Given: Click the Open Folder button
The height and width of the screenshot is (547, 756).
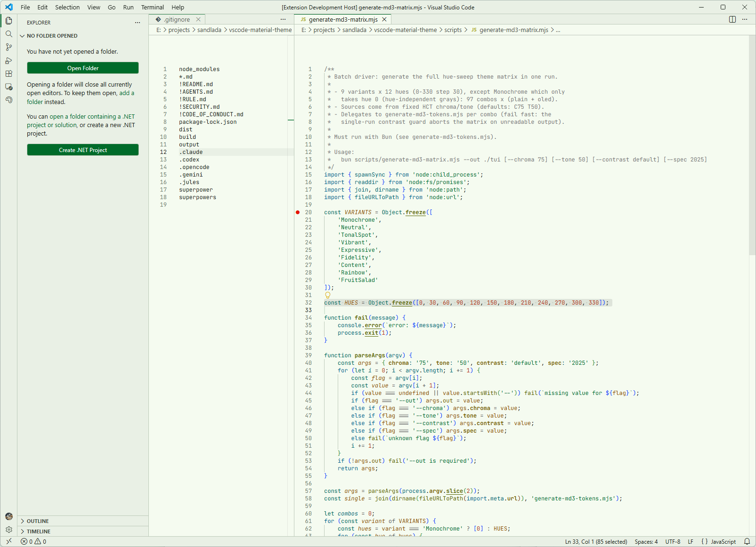Looking at the screenshot, I should coord(83,68).
